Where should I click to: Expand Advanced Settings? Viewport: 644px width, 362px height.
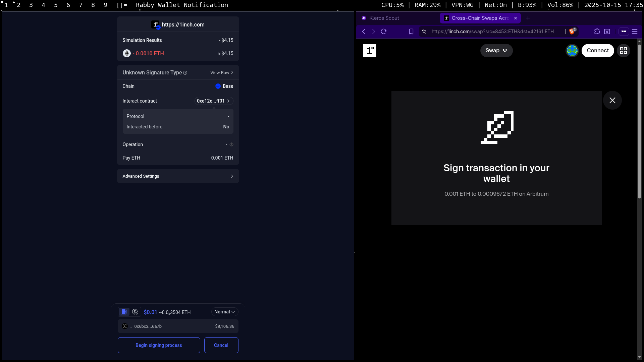coord(178,176)
